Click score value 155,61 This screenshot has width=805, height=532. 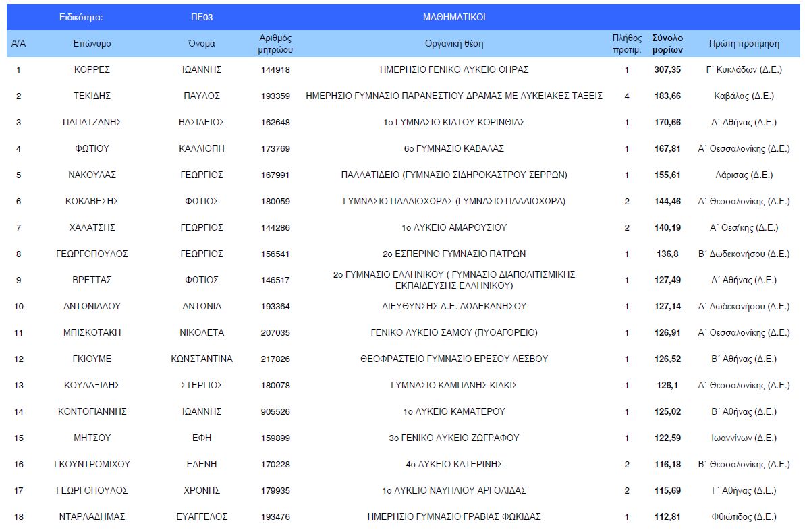(x=667, y=175)
